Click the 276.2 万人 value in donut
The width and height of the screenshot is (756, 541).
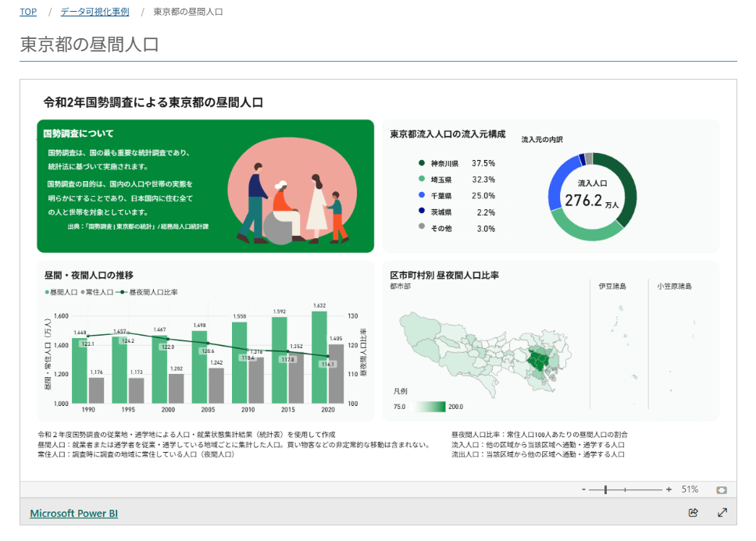point(591,201)
